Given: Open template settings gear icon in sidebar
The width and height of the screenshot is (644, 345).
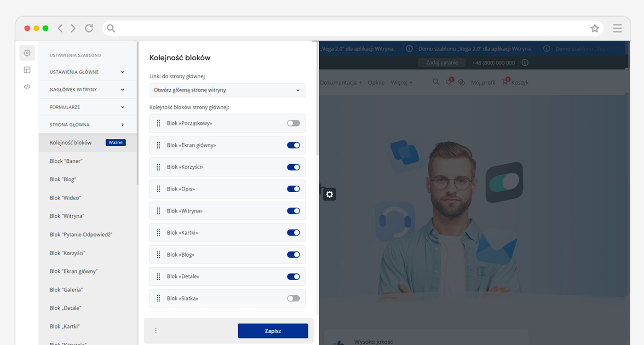Looking at the screenshot, I should coord(27,53).
